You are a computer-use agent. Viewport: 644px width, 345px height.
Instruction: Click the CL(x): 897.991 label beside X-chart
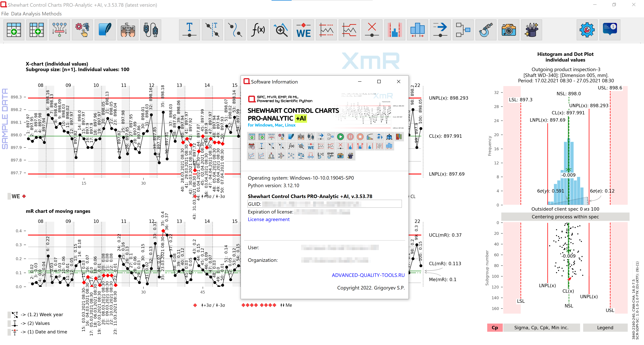pos(445,136)
